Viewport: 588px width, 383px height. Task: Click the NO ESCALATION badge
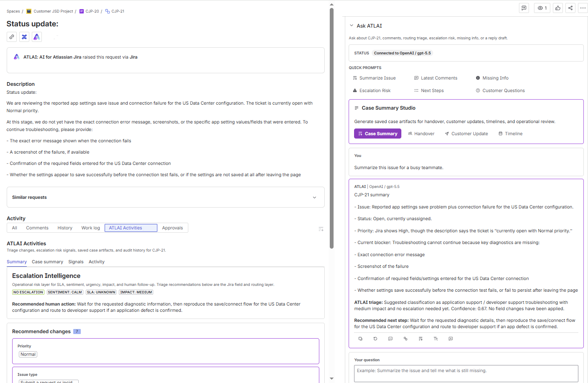pyautogui.click(x=28, y=292)
